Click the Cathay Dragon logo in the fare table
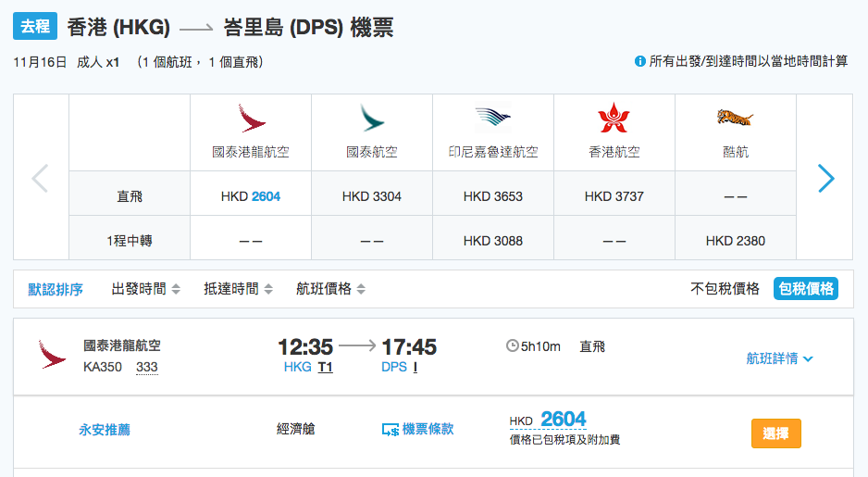The image size is (868, 477). click(x=252, y=118)
